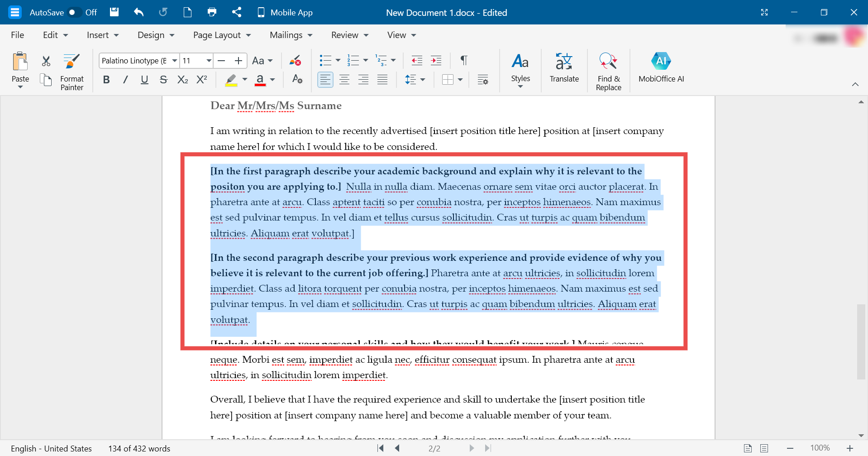The height and width of the screenshot is (456, 868).
Task: Open the Insert menu
Action: (103, 35)
